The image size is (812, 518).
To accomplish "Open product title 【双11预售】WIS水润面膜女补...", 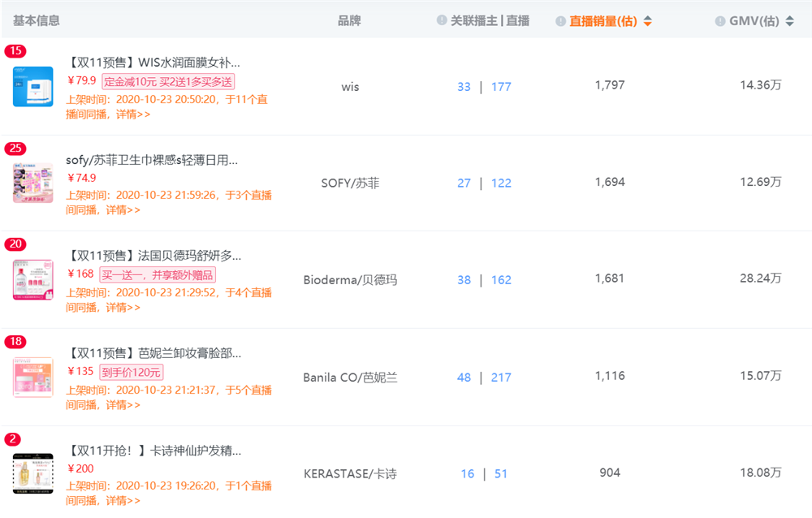I will coord(154,63).
